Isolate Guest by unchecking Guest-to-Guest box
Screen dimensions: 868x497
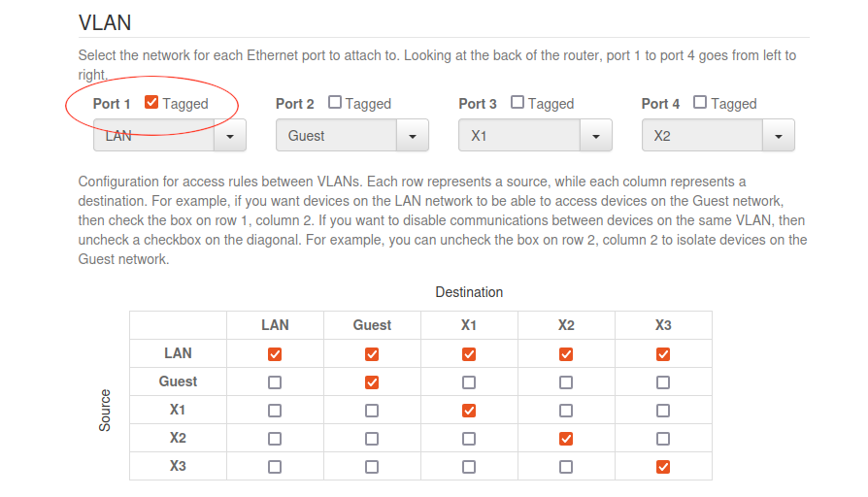click(372, 382)
